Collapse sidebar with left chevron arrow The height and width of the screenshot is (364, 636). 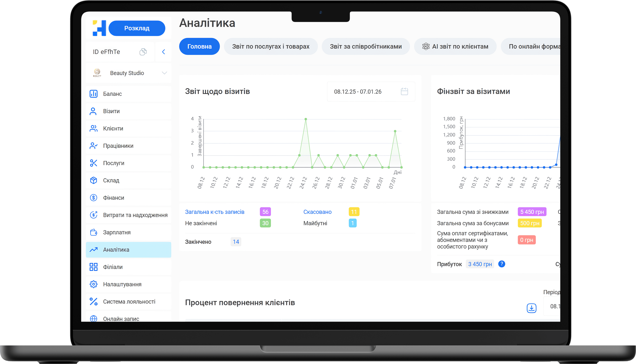[x=163, y=52]
